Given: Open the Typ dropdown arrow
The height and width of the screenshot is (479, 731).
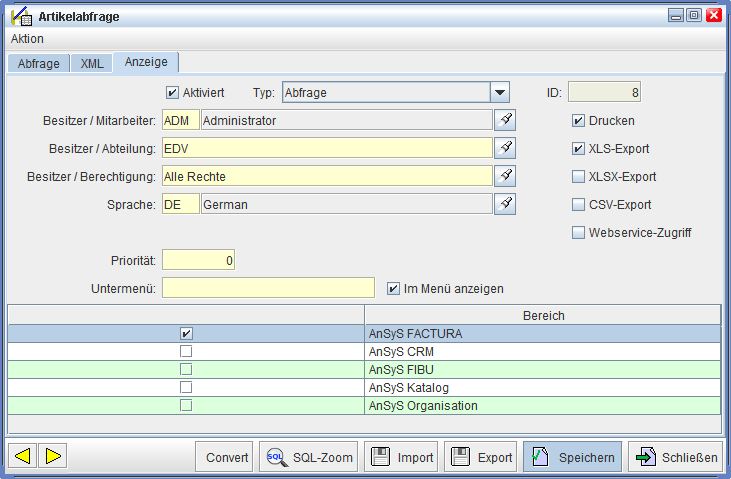Looking at the screenshot, I should [500, 93].
